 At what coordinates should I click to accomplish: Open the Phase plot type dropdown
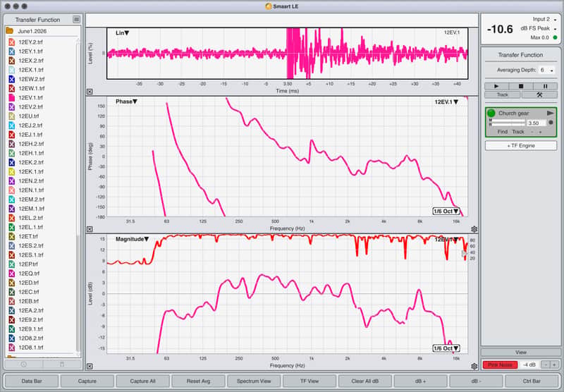[126, 102]
